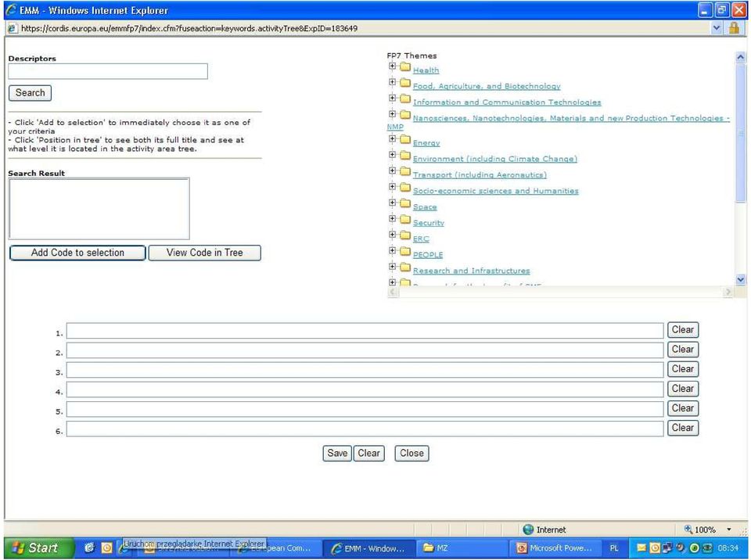Click the Close button beside Save and Clear

pyautogui.click(x=411, y=453)
